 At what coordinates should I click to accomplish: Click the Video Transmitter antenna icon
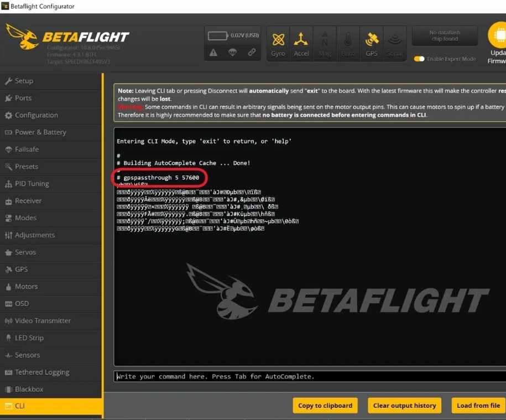click(8, 321)
